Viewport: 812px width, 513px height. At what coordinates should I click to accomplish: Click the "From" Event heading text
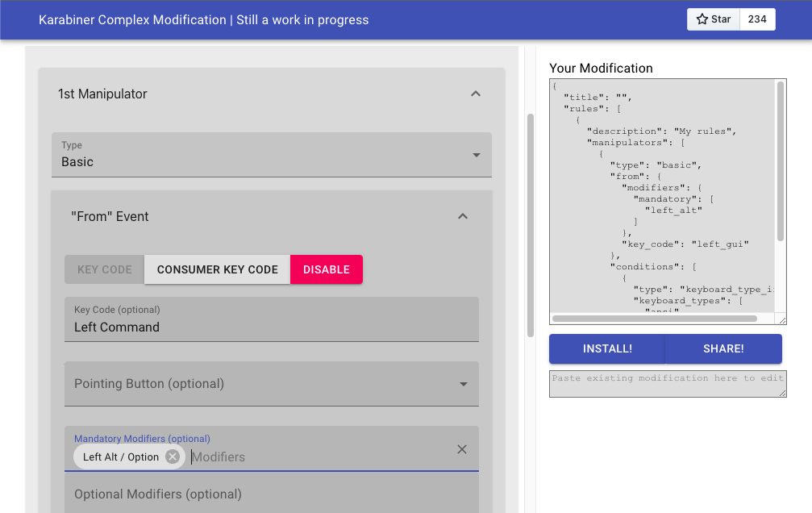[110, 217]
